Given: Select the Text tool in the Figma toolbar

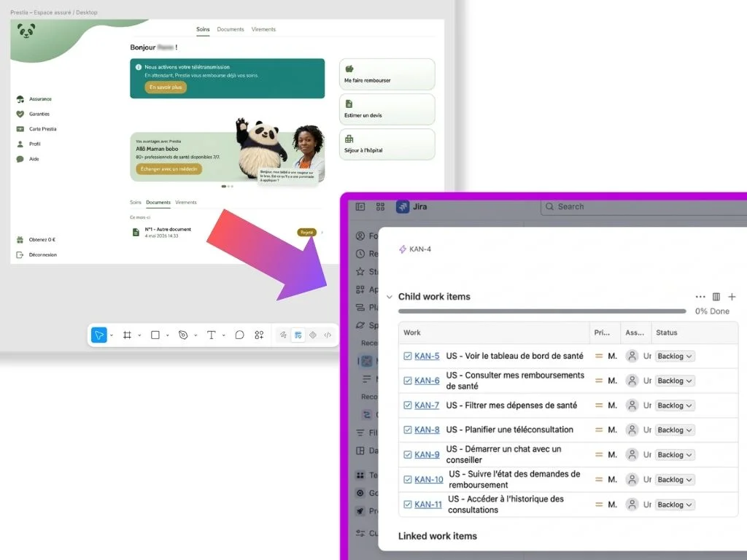Looking at the screenshot, I should pos(211,335).
